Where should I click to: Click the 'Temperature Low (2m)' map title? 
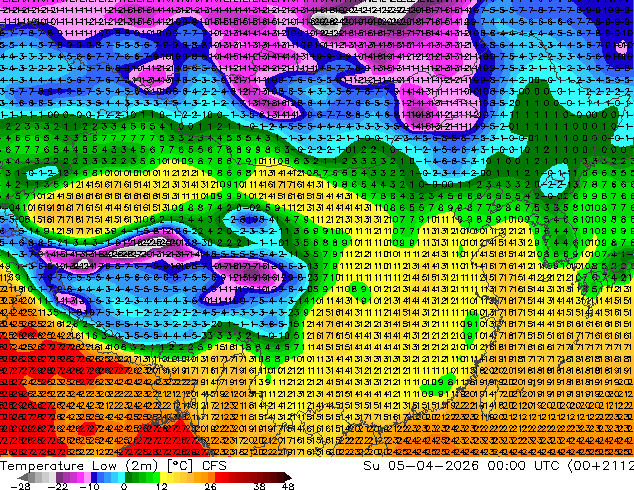tap(78, 466)
